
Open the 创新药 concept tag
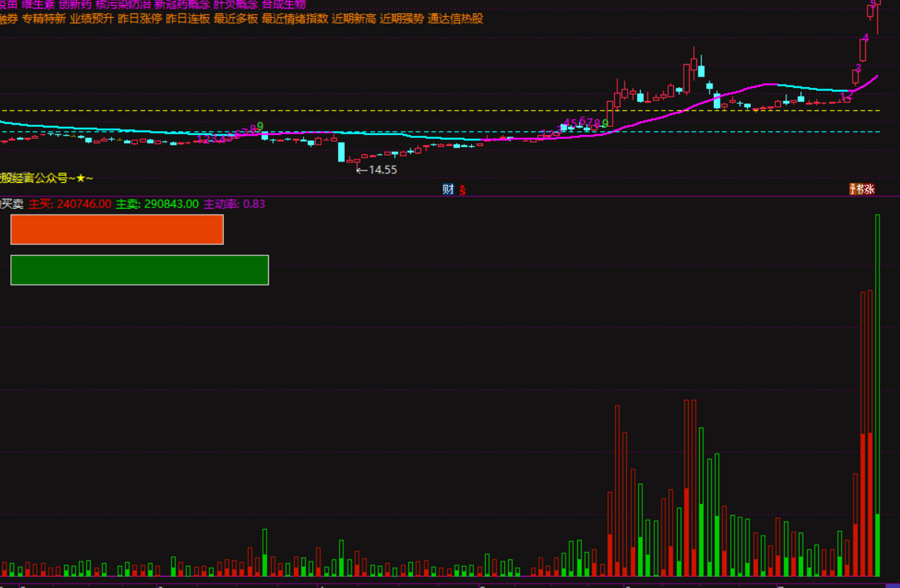pos(75,4)
